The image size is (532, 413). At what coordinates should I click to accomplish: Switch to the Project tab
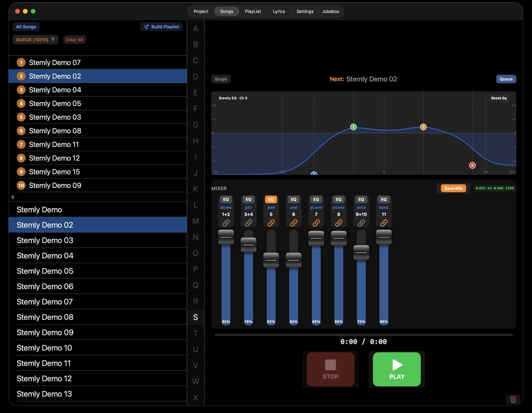pos(201,11)
